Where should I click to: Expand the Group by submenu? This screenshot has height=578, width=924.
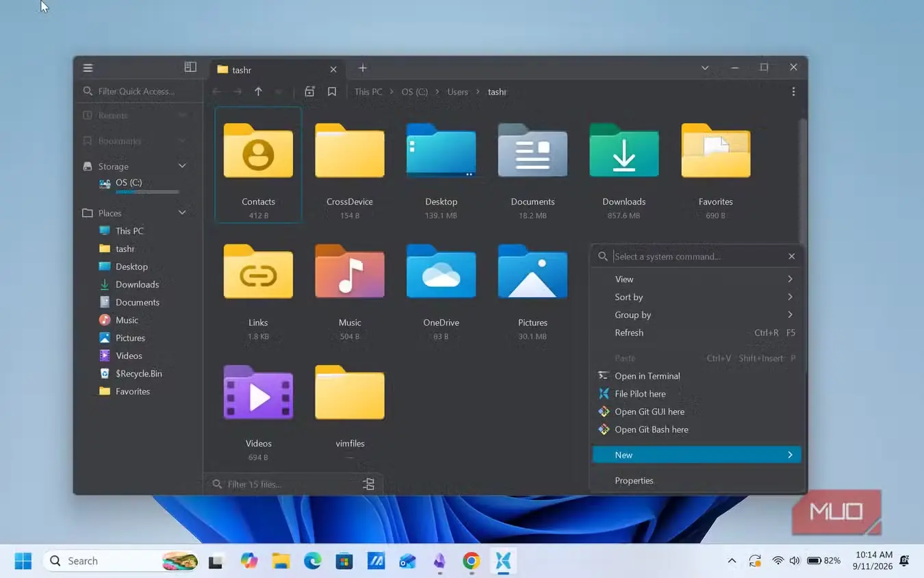tap(697, 314)
